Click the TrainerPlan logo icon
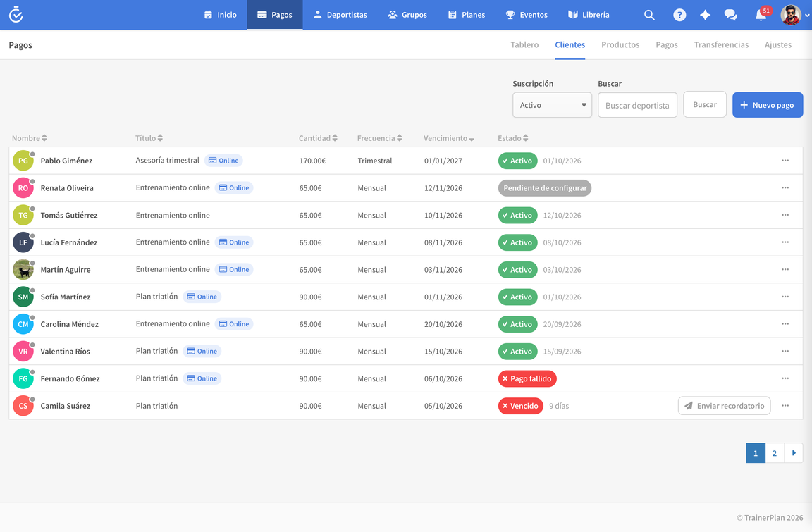The width and height of the screenshot is (812, 532). tap(16, 15)
